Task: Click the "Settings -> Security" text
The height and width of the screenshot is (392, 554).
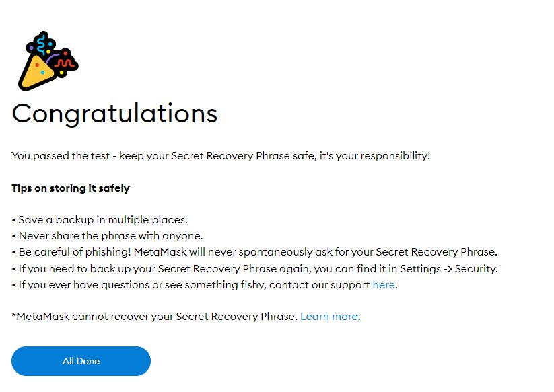Action: click(454, 268)
